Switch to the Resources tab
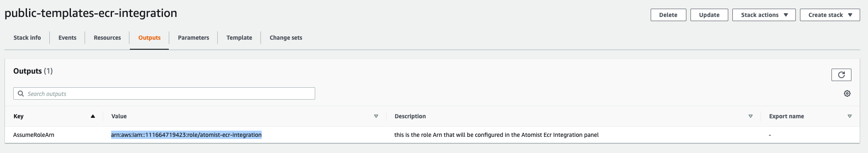The image size is (868, 153). (x=107, y=38)
